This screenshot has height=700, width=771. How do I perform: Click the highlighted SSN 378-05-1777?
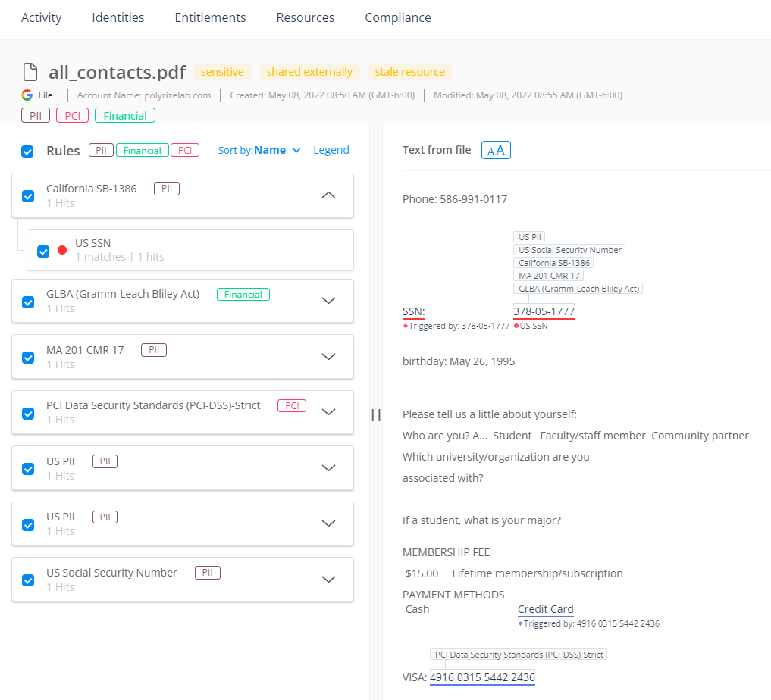pyautogui.click(x=544, y=311)
